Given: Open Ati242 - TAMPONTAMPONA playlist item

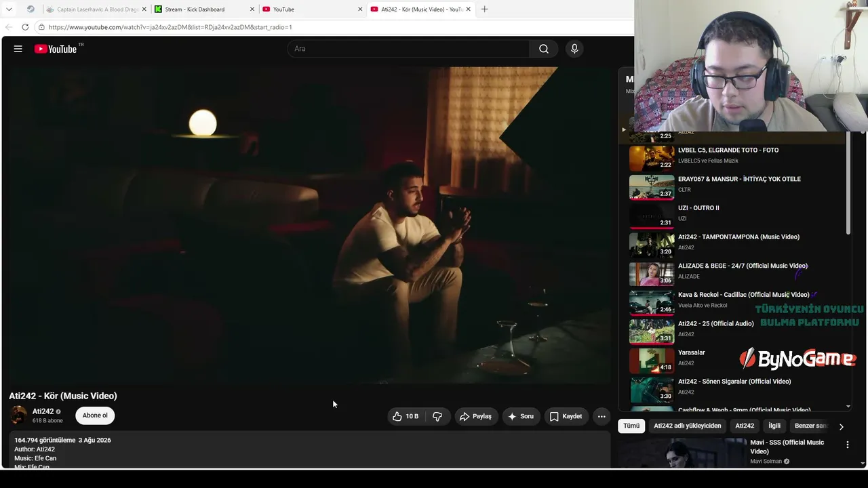Looking at the screenshot, I should click(736, 245).
